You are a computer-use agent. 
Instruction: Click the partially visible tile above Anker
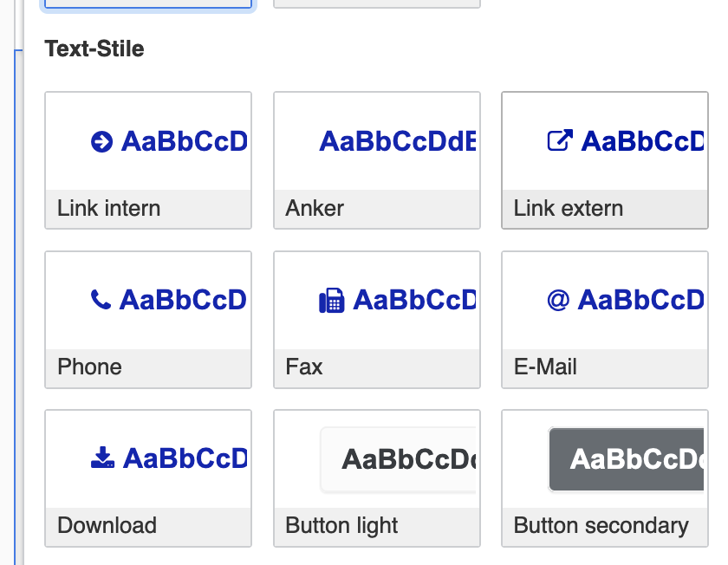point(376,4)
